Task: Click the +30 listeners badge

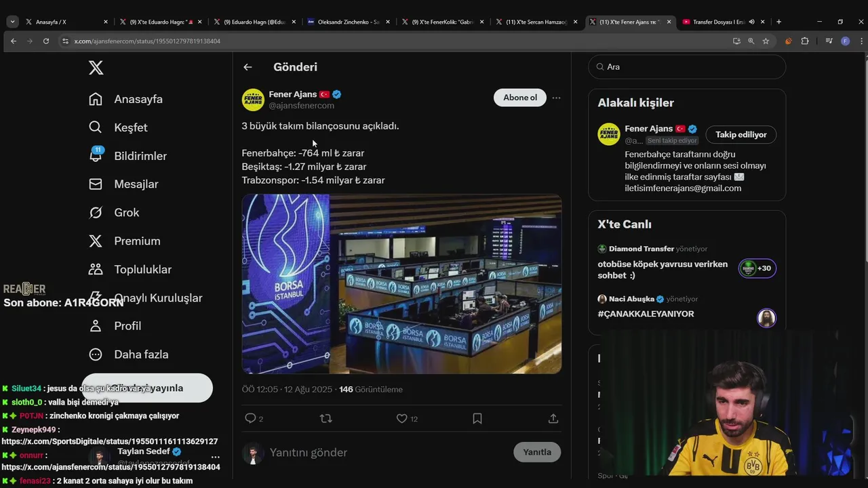Action: (757, 268)
